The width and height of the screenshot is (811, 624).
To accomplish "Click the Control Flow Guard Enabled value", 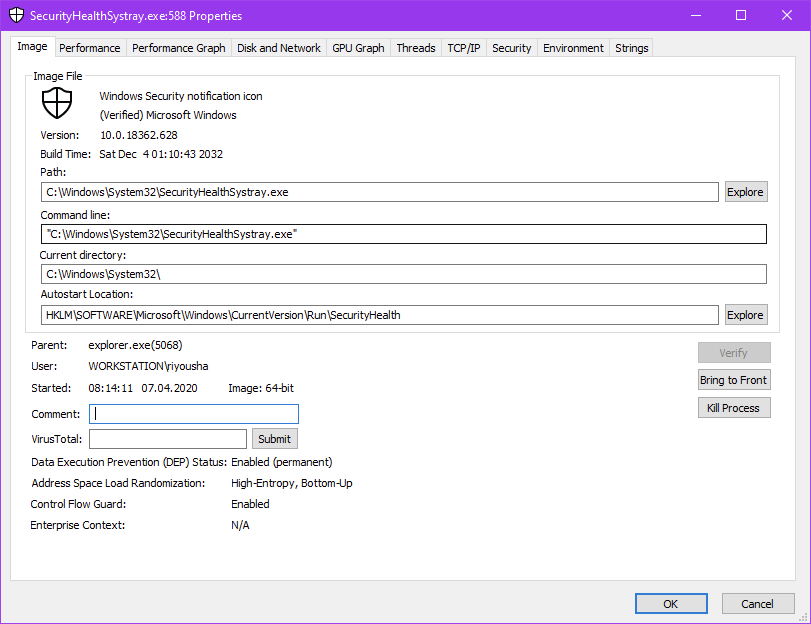I will pos(250,504).
